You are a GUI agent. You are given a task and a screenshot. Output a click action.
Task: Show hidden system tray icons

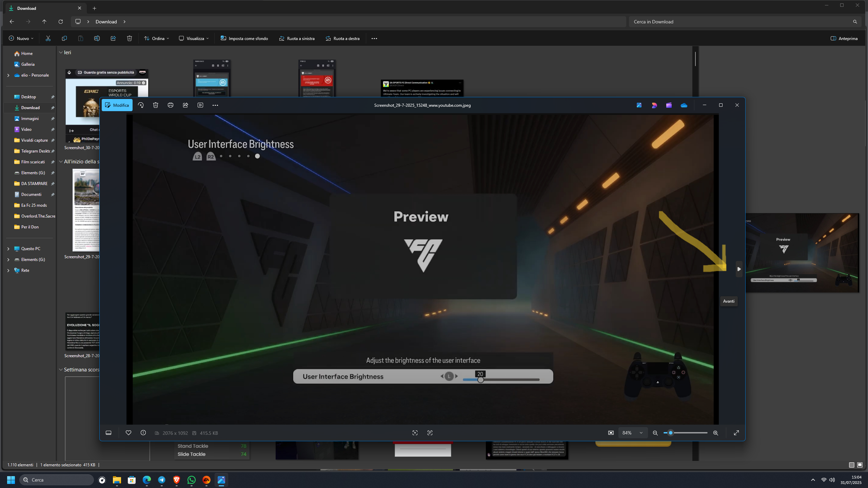tap(813, 480)
